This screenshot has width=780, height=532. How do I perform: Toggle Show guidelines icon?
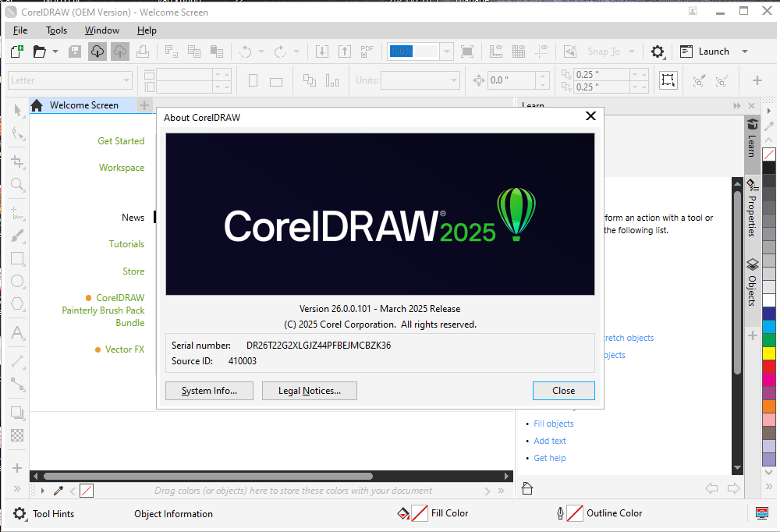pos(542,51)
